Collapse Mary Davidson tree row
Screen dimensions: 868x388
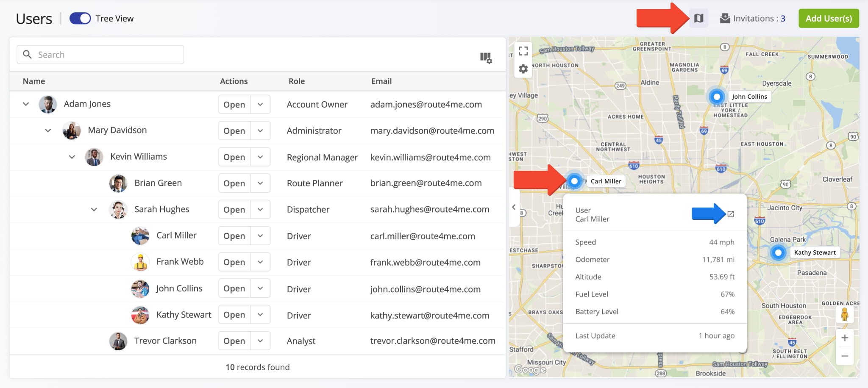click(x=48, y=130)
